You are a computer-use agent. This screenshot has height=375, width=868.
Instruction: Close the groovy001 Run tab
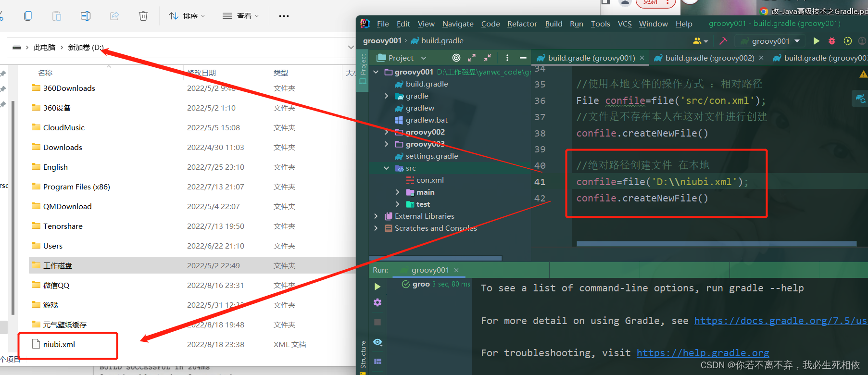point(456,270)
